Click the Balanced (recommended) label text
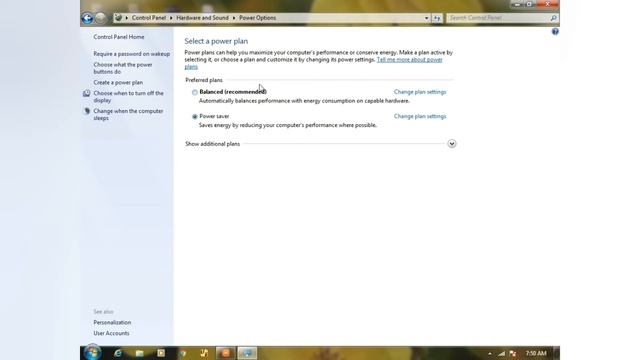The height and width of the screenshot is (360, 640). [x=233, y=92]
